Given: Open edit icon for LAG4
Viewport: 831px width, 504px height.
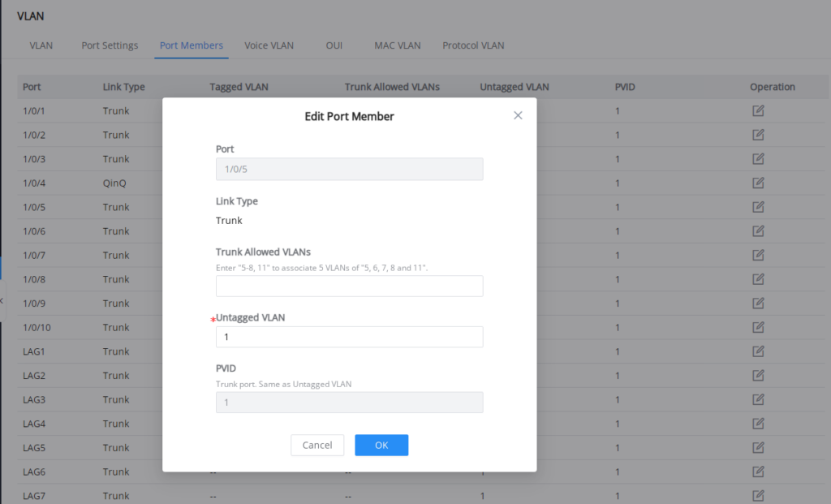Looking at the screenshot, I should tap(758, 424).
